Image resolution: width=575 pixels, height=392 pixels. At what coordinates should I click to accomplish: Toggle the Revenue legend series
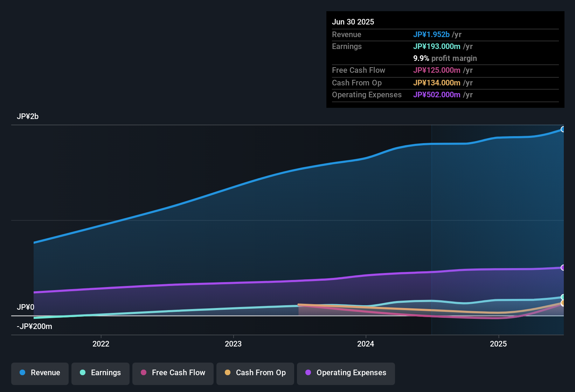click(40, 373)
